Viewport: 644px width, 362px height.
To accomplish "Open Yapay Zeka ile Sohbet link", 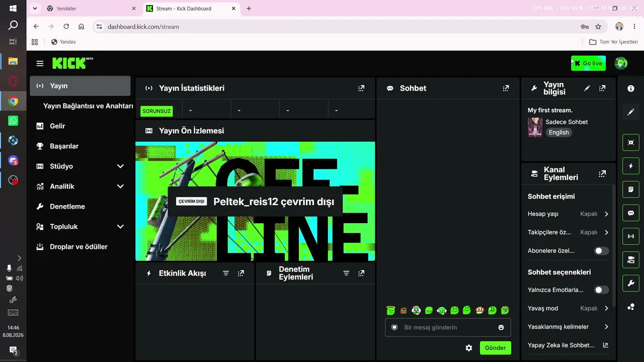I will [569, 345].
